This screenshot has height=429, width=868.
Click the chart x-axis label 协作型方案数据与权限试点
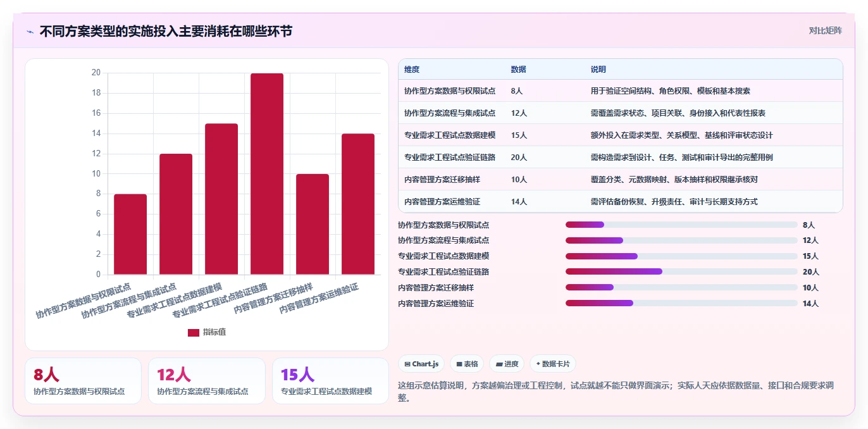point(84,301)
